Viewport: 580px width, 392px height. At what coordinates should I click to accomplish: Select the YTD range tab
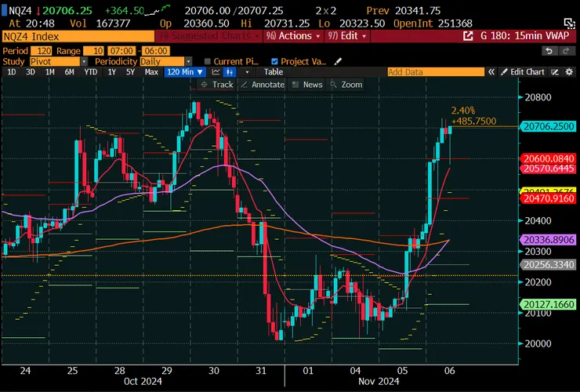pyautogui.click(x=91, y=72)
